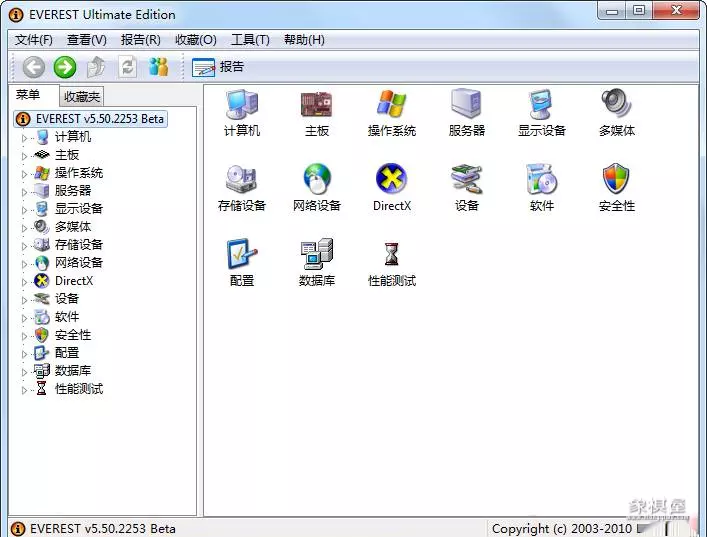The width and height of the screenshot is (707, 537).
Task: Select 数据库 in the tree
Action: pyautogui.click(x=73, y=371)
